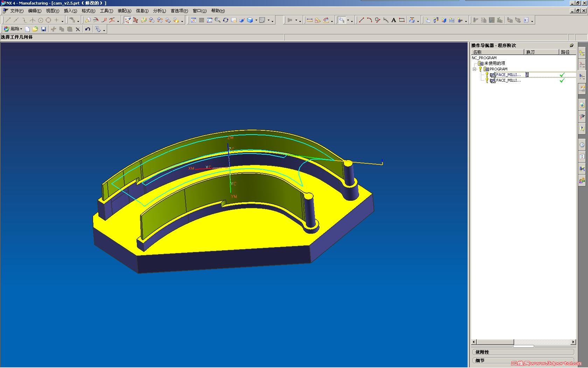Select the Fit view icon

pyautogui.click(x=193, y=20)
